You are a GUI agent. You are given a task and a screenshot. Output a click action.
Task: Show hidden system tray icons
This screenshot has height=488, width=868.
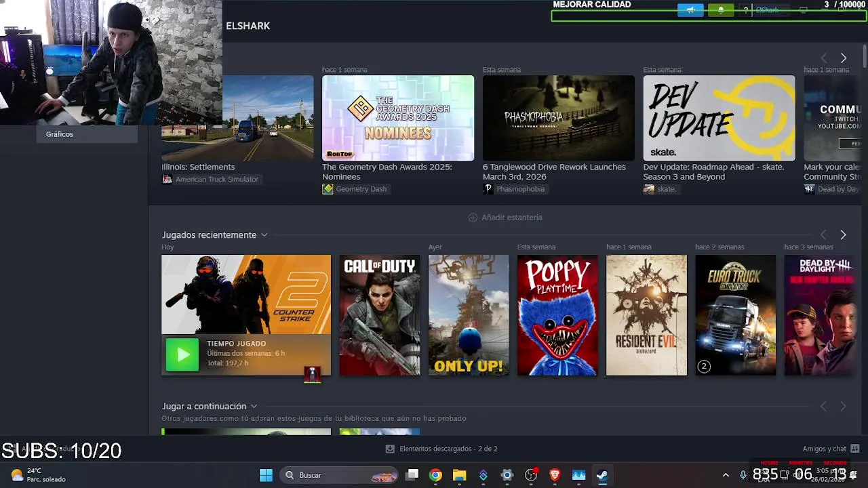pos(726,475)
